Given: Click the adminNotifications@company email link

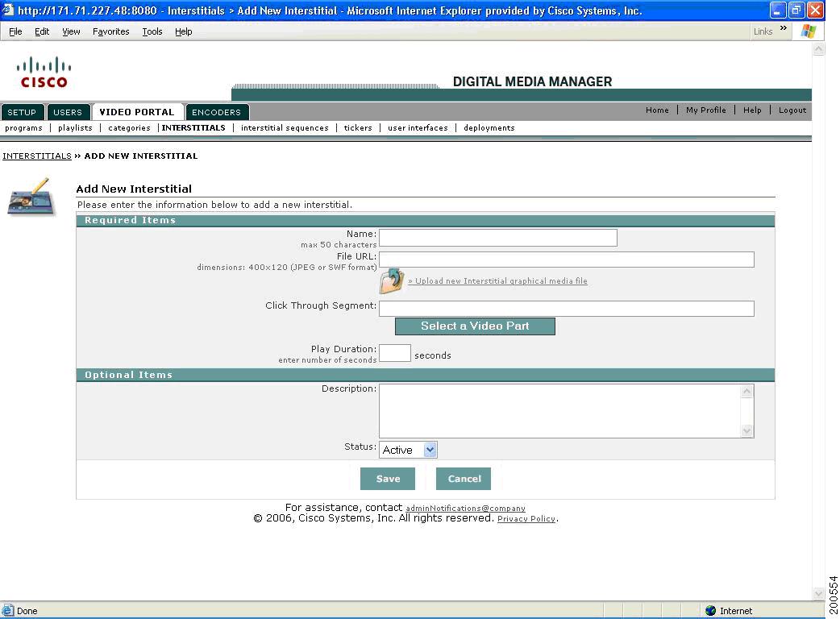Looking at the screenshot, I should click(x=465, y=508).
